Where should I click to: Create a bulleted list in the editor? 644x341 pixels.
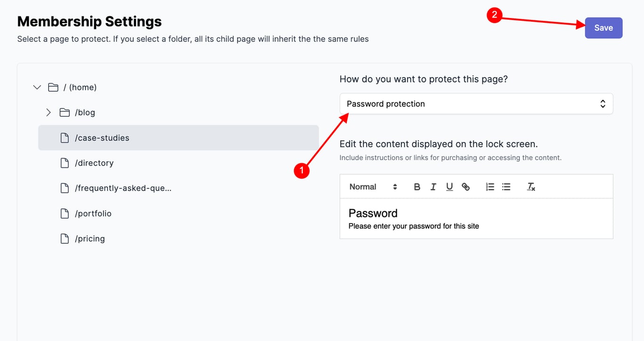[506, 187]
